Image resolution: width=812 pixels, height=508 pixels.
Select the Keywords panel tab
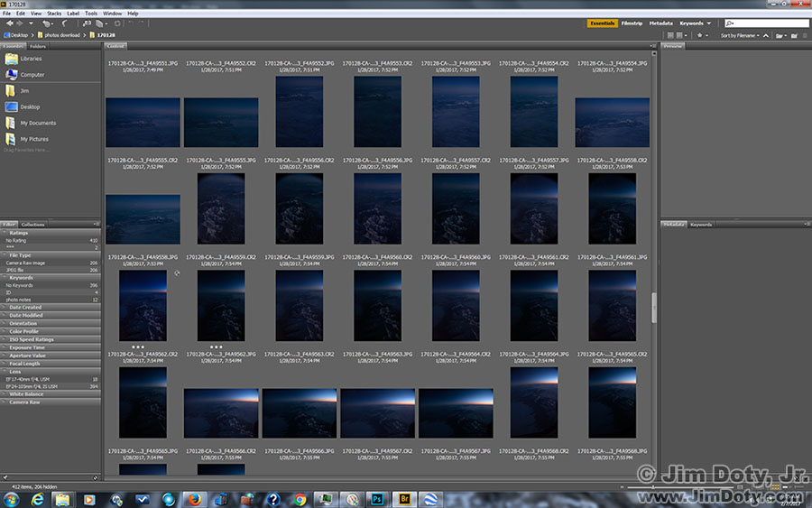(701, 225)
